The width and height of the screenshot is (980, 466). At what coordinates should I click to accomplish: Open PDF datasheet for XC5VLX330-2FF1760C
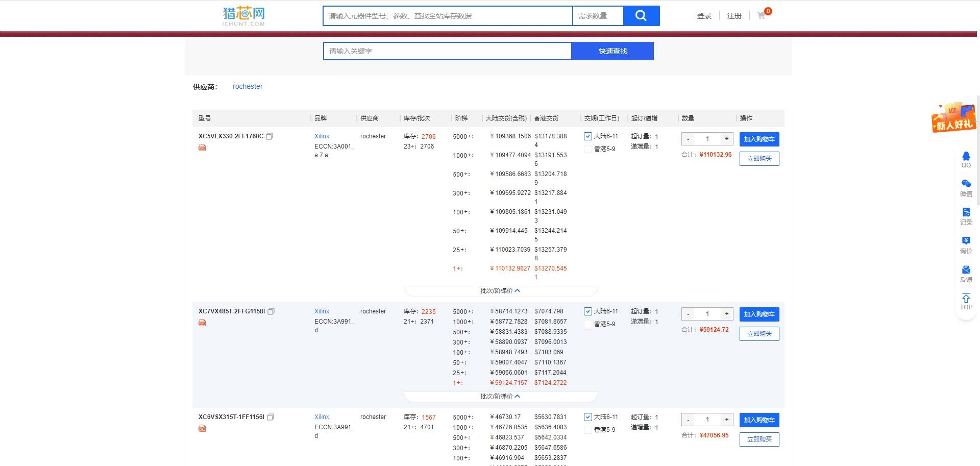pos(202,148)
